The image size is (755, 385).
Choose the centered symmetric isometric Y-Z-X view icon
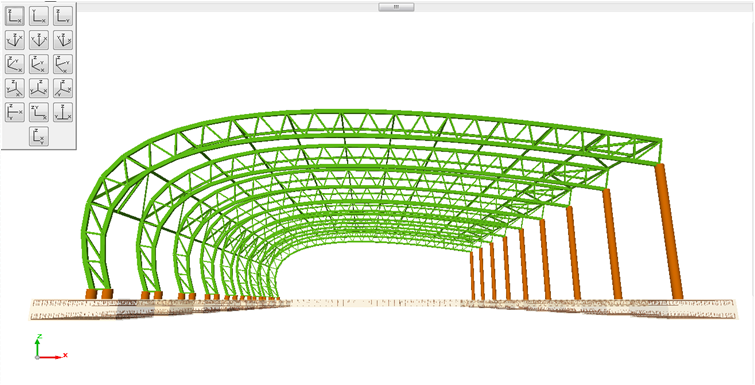click(x=39, y=89)
